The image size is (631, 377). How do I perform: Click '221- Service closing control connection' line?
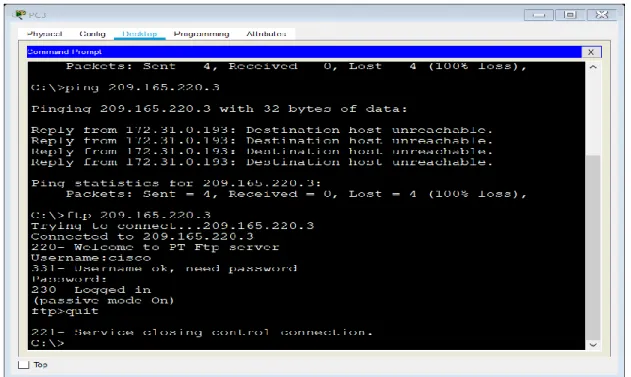pyautogui.click(x=202, y=332)
